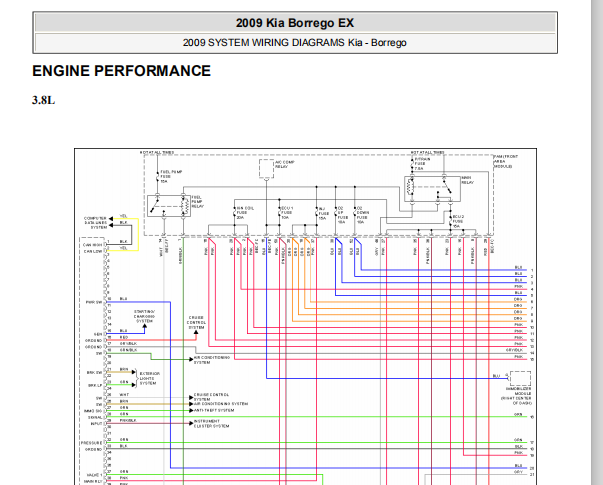Click the "O2 DOWN FUSE" label

tap(363, 215)
